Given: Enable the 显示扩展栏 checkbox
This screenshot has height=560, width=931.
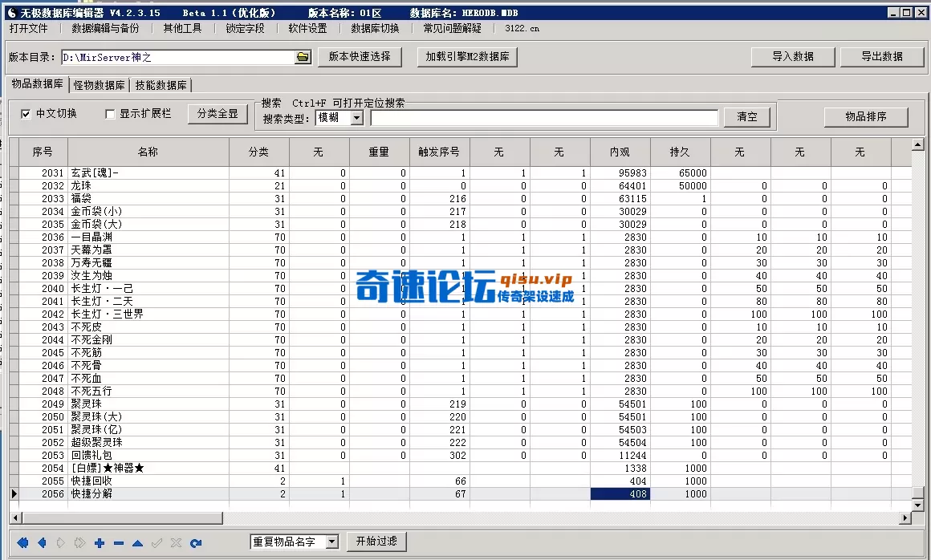Looking at the screenshot, I should pos(110,114).
